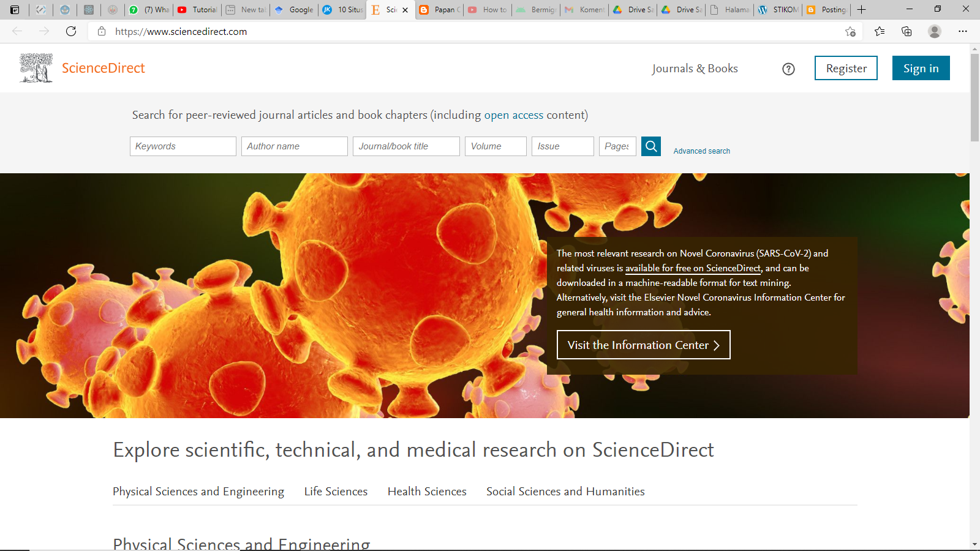The image size is (980, 551).
Task: Click the Sign in button
Action: [x=921, y=68]
